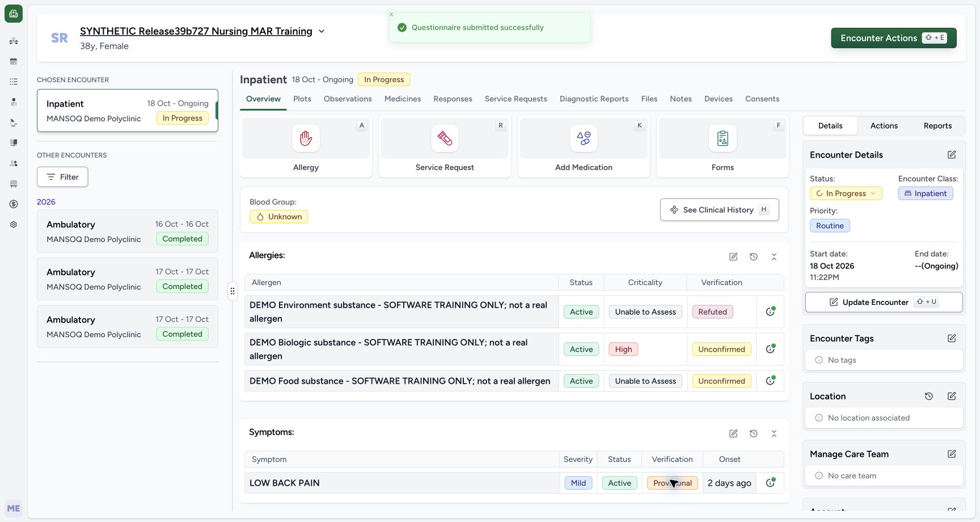This screenshot has height=522, width=980.
Task: Open the settings gear in sidebar
Action: point(14,224)
